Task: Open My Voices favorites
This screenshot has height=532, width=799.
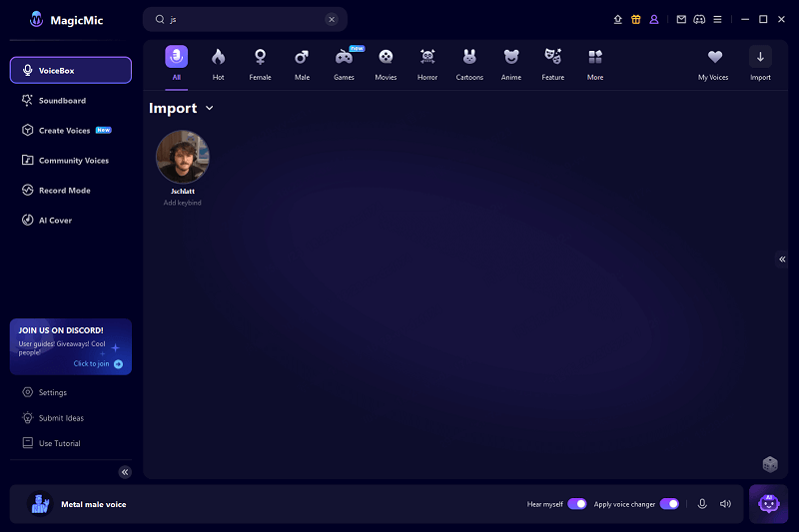Action: point(713,64)
